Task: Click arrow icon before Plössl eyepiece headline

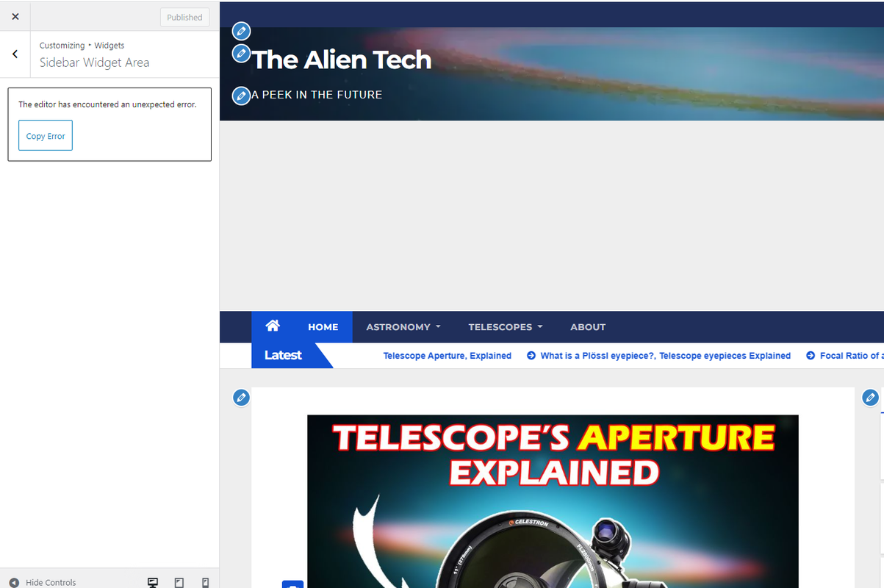Action: 531,356
